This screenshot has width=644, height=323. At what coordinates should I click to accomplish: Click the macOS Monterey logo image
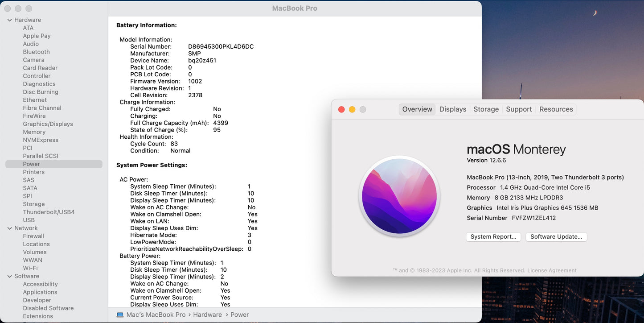click(x=399, y=195)
